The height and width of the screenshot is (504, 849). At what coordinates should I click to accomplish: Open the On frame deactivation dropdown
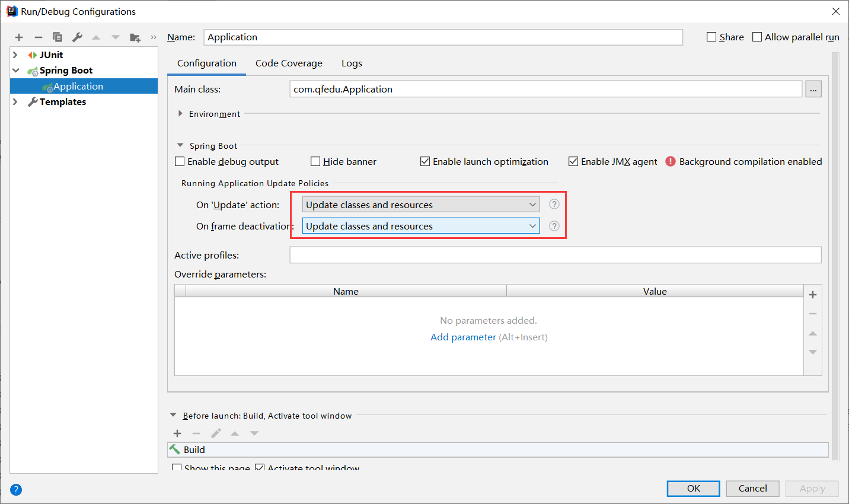tap(420, 226)
